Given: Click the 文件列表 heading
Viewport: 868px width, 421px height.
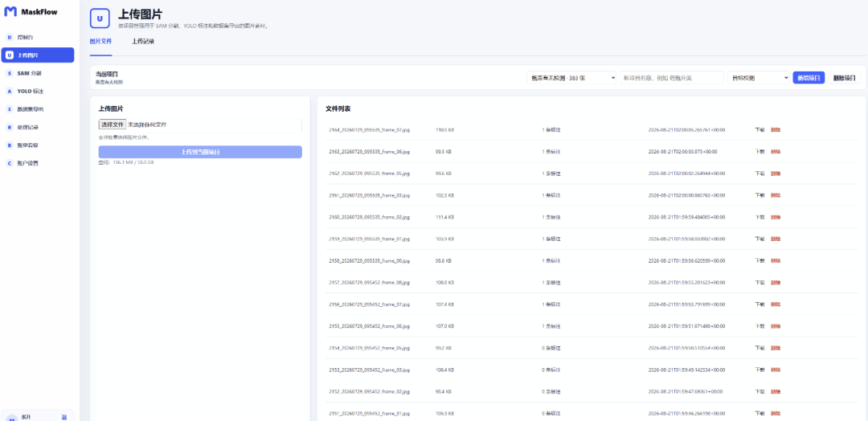Looking at the screenshot, I should pyautogui.click(x=338, y=109).
